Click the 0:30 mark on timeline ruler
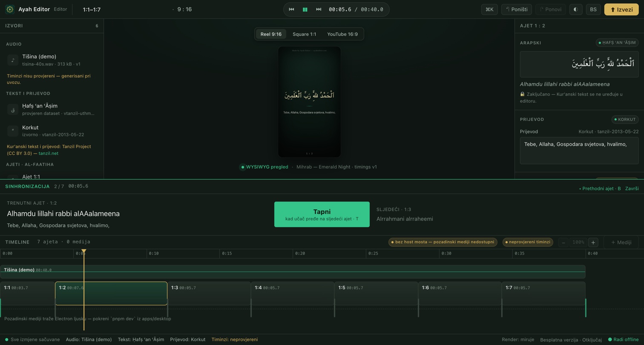 (446, 254)
